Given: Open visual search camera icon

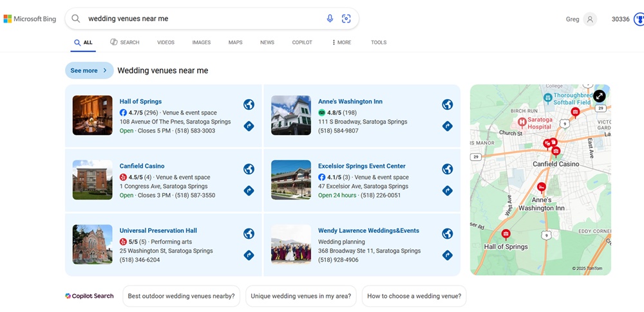Looking at the screenshot, I should coord(346,19).
